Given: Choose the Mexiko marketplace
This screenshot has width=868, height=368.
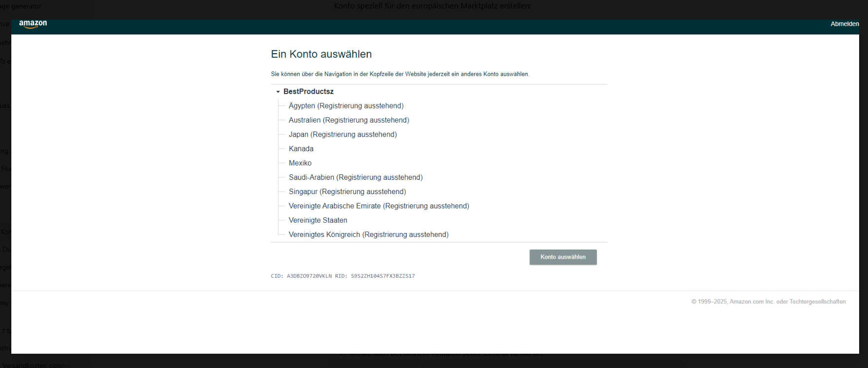Looking at the screenshot, I should click(300, 163).
